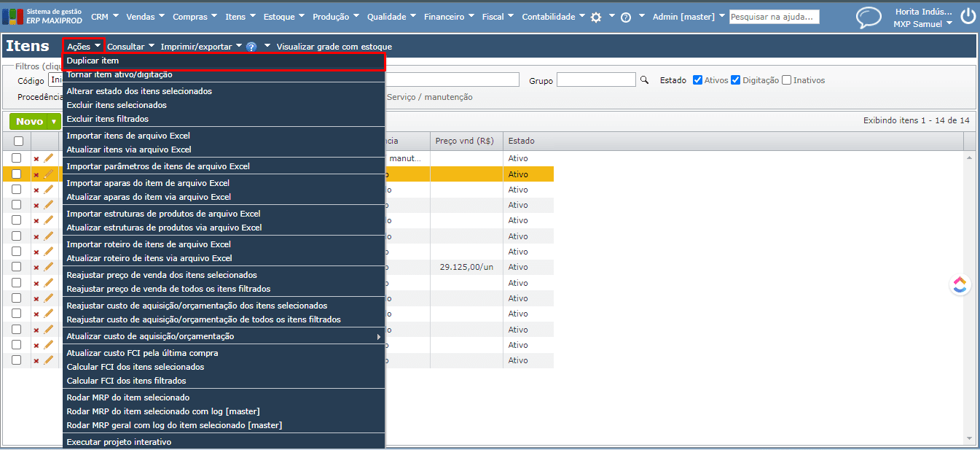Click the ERP MAXIPROD logo icon
This screenshot has height=450, width=980.
12,17
